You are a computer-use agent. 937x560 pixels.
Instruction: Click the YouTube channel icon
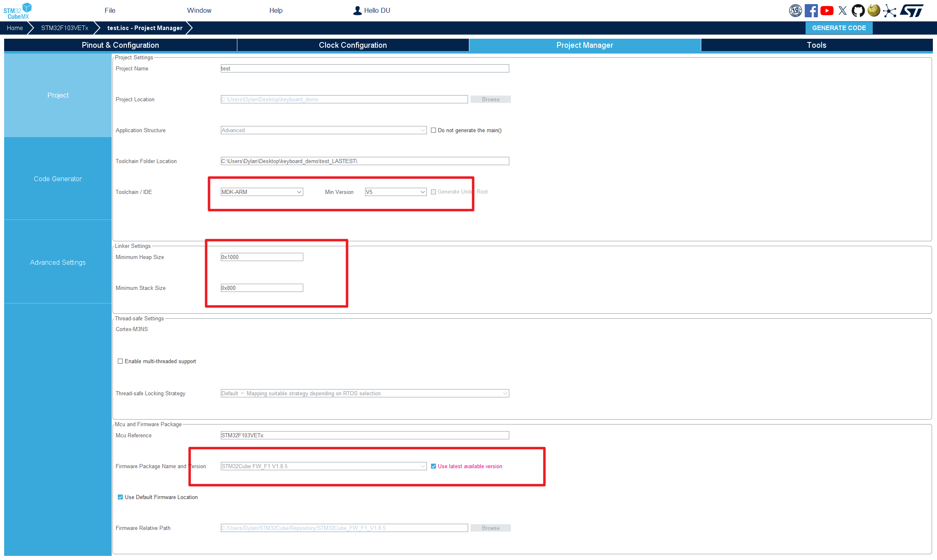coord(827,10)
